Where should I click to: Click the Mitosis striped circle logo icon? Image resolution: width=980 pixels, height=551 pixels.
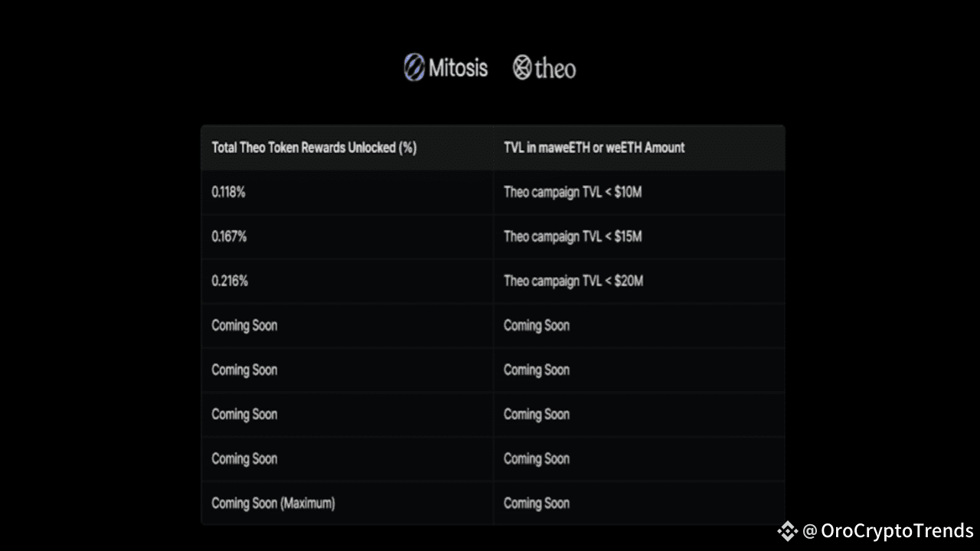(414, 67)
